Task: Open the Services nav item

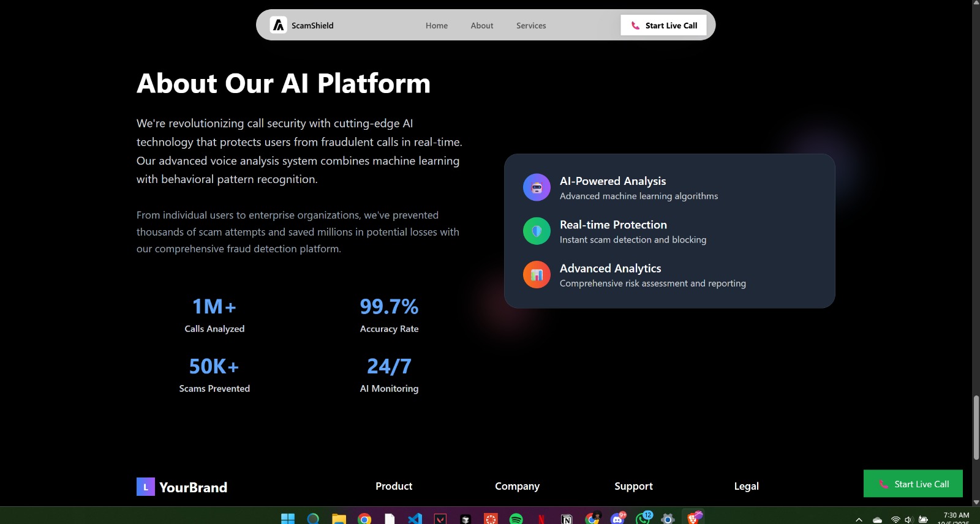Action: [531, 26]
